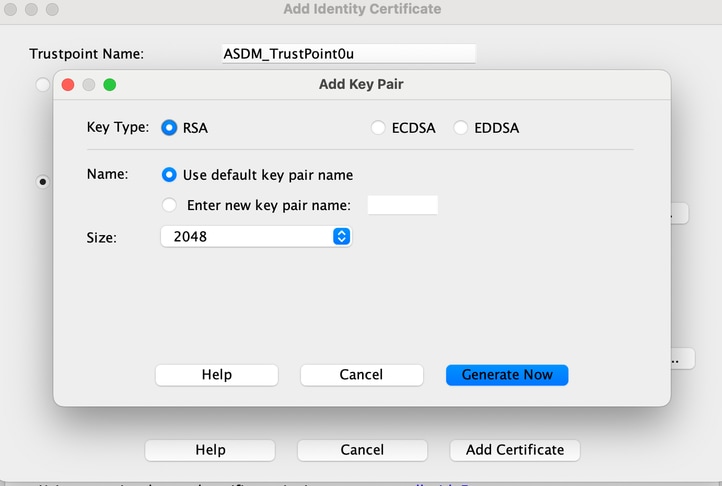Image resolution: width=722 pixels, height=486 pixels.
Task: Click Add Certificate button
Action: pos(514,450)
